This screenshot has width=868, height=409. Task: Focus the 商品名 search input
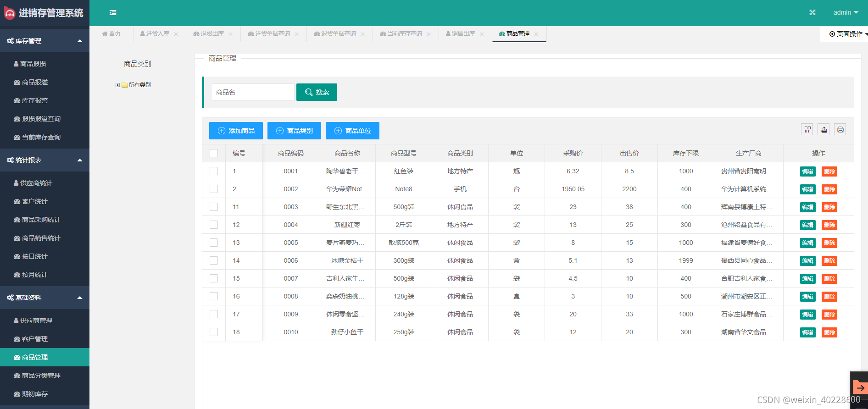pyautogui.click(x=252, y=92)
